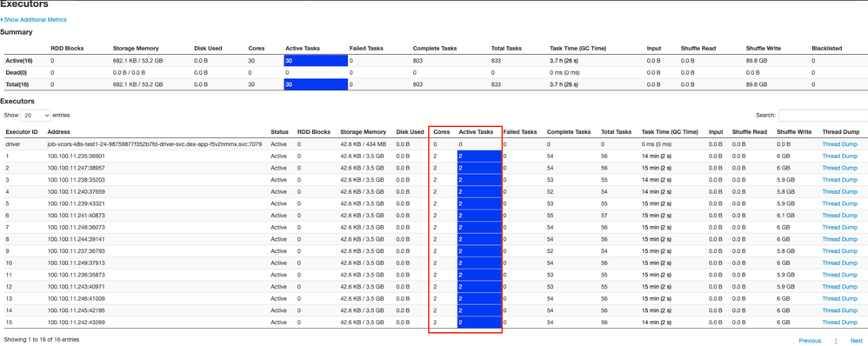Open Thread Dump for executor 100.100.11.249:37913

point(839,263)
